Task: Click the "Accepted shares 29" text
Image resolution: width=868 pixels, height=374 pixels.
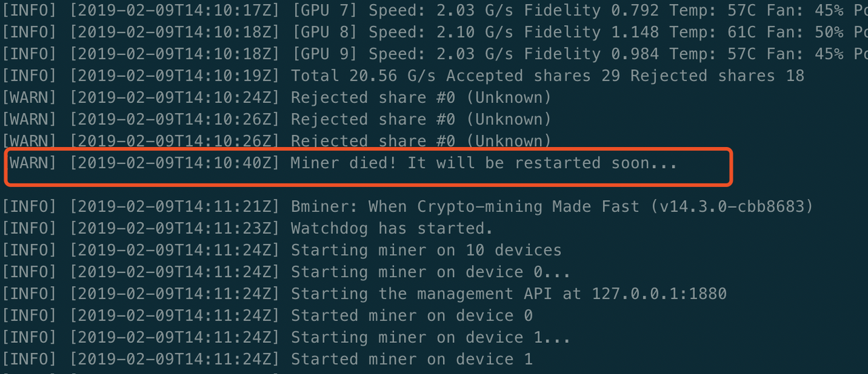Action: (533, 76)
